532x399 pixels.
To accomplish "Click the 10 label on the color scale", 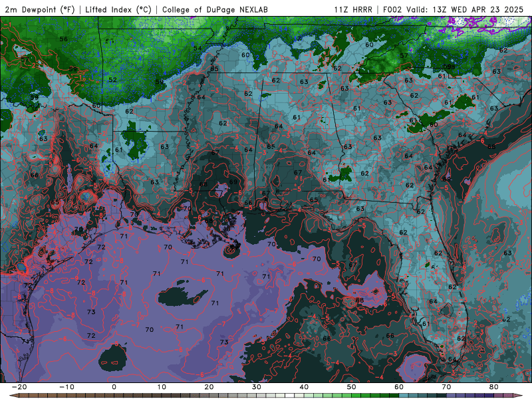I will 162,387.
